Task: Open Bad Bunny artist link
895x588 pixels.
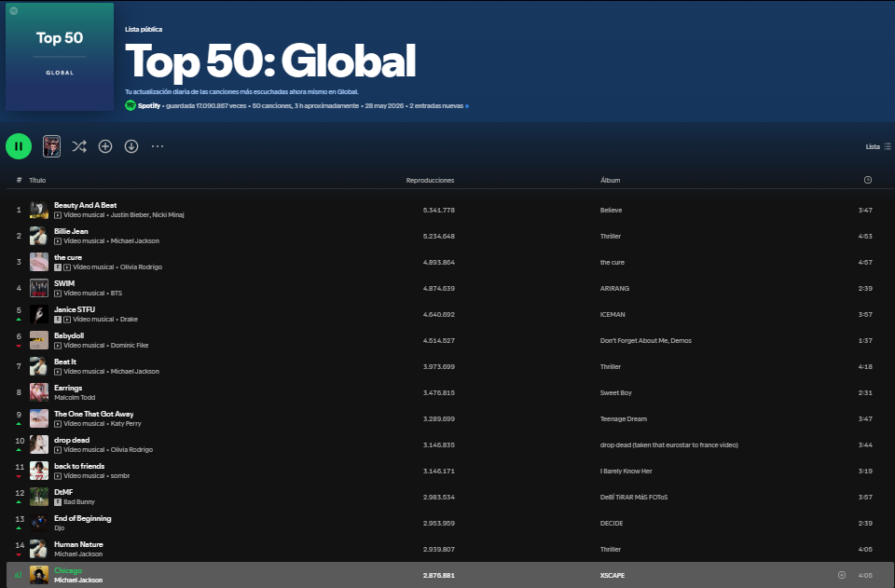Action: click(79, 502)
